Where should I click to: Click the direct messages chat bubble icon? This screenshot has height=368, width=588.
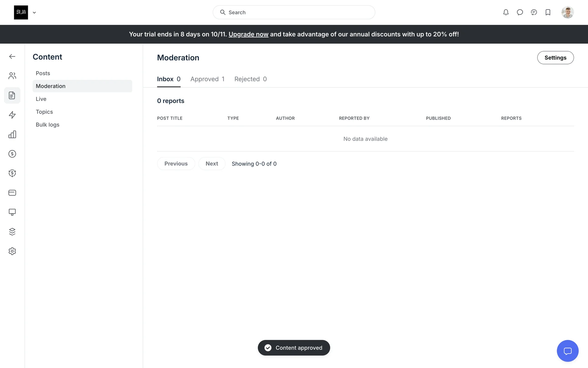tap(520, 12)
